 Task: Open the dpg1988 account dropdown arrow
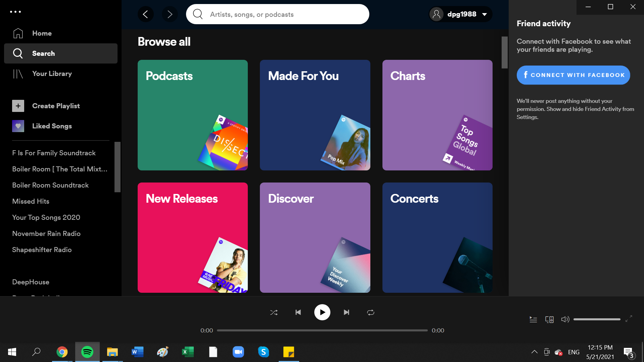point(485,14)
